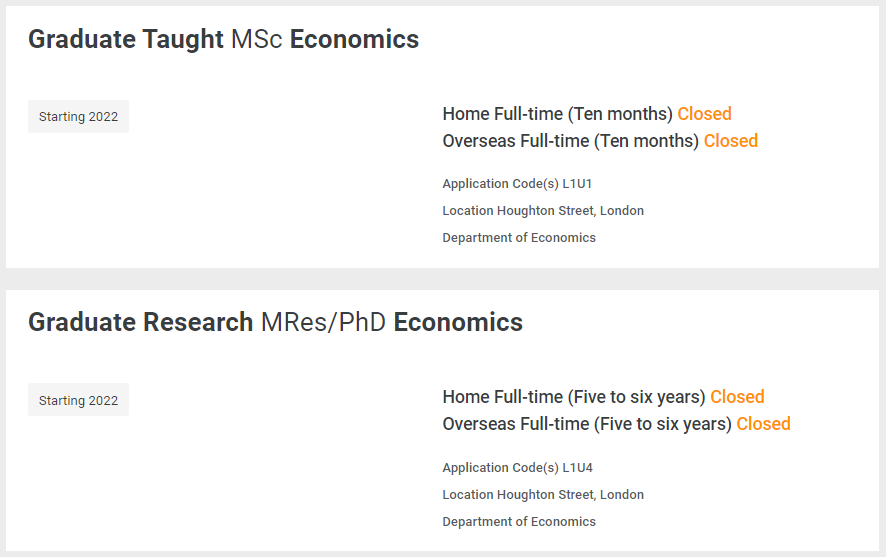Click Closed status beside Overseas Ten months
The height and width of the screenshot is (557, 886).
coord(730,141)
